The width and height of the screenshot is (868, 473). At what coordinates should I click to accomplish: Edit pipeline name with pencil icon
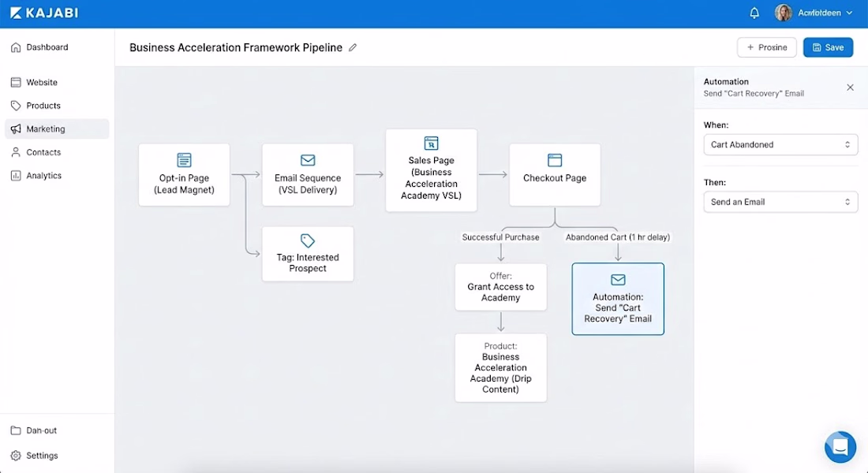(x=353, y=47)
